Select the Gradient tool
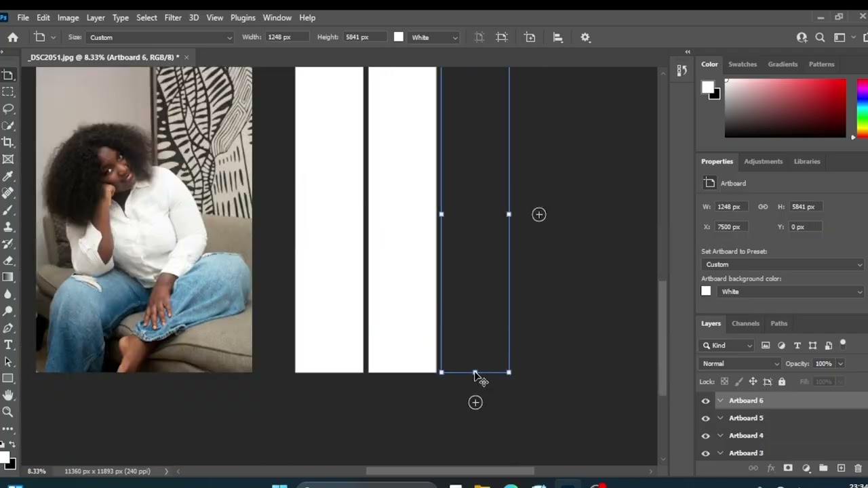 click(x=8, y=277)
